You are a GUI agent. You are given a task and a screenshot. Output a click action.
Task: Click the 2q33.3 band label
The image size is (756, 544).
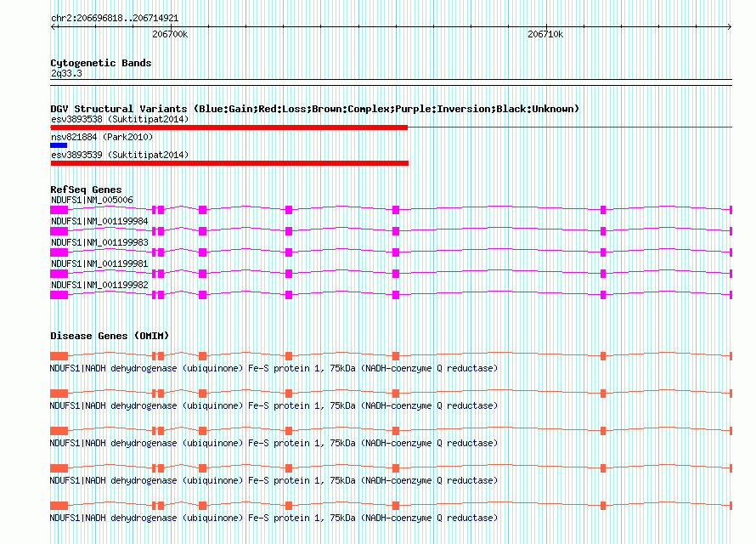[x=66, y=73]
